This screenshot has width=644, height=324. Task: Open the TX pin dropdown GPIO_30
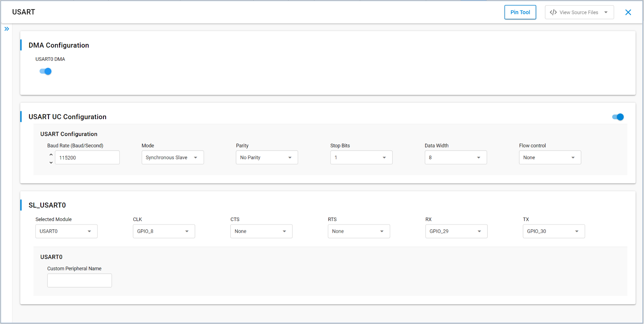point(554,231)
